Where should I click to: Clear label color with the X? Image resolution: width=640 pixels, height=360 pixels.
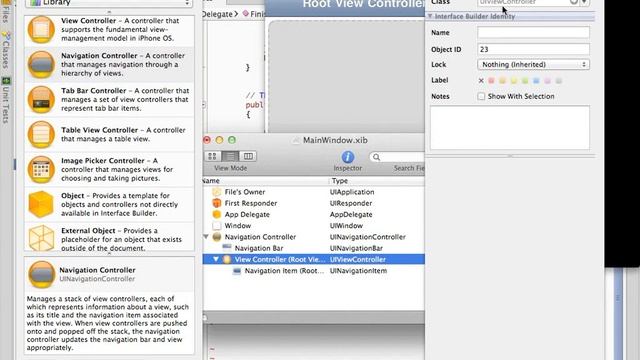click(x=481, y=81)
